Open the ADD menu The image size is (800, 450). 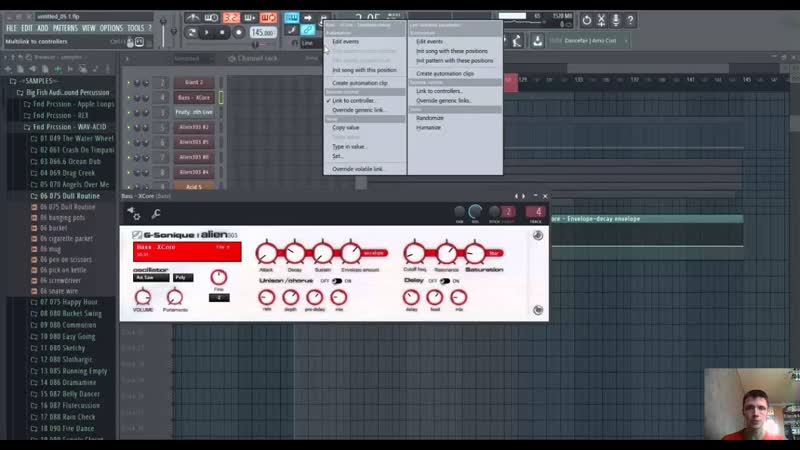pos(43,28)
